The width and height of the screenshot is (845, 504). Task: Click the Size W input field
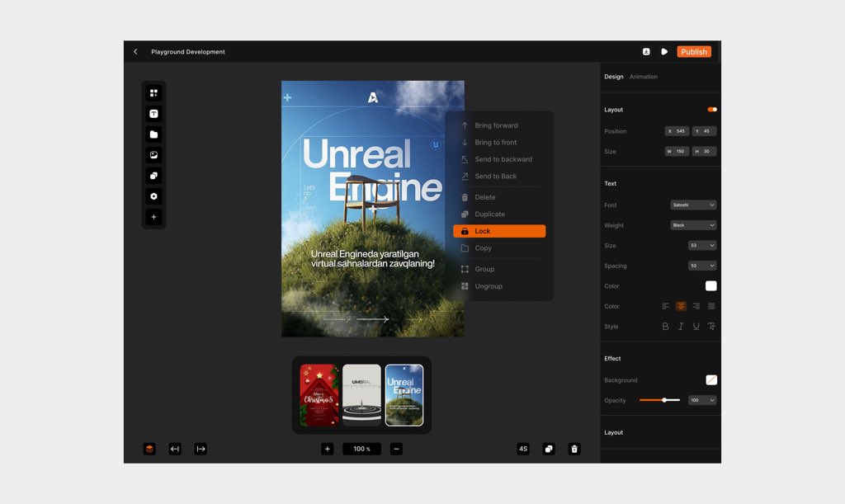(677, 151)
